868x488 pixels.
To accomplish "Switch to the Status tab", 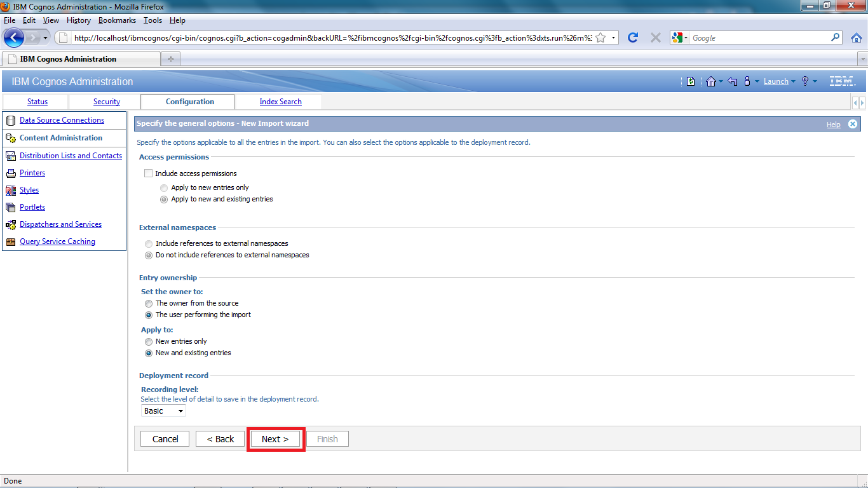I will (x=37, y=102).
